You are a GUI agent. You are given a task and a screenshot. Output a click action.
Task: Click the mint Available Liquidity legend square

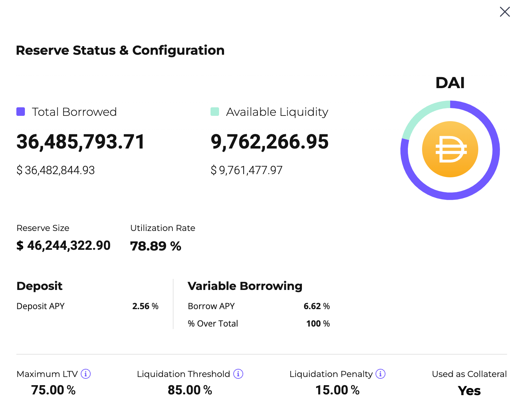pos(215,112)
